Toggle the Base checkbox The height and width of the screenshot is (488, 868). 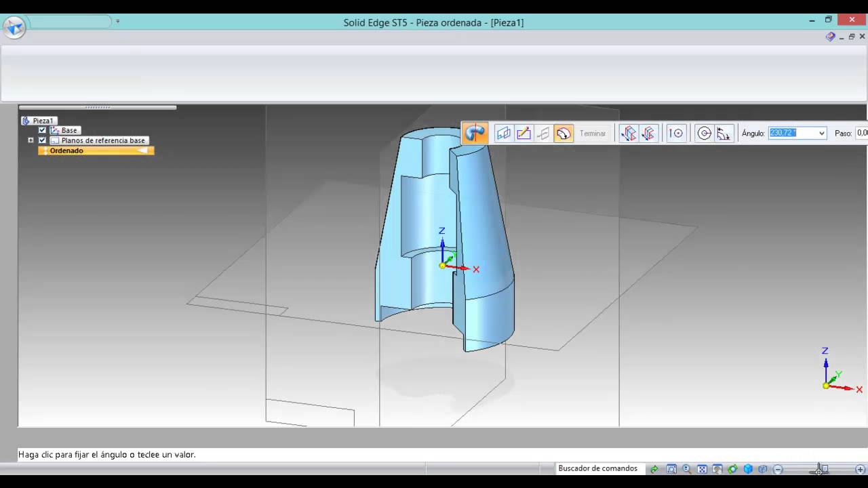tap(42, 130)
